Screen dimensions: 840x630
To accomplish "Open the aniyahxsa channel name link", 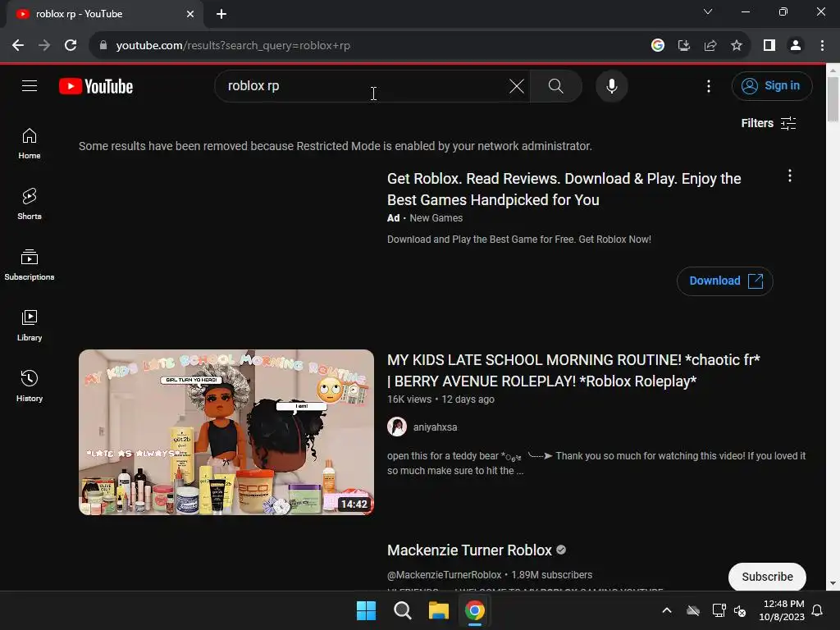I will 435,427.
